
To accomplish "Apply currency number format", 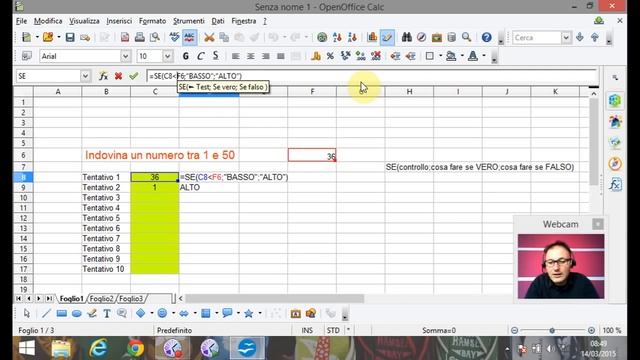I will 316,56.
